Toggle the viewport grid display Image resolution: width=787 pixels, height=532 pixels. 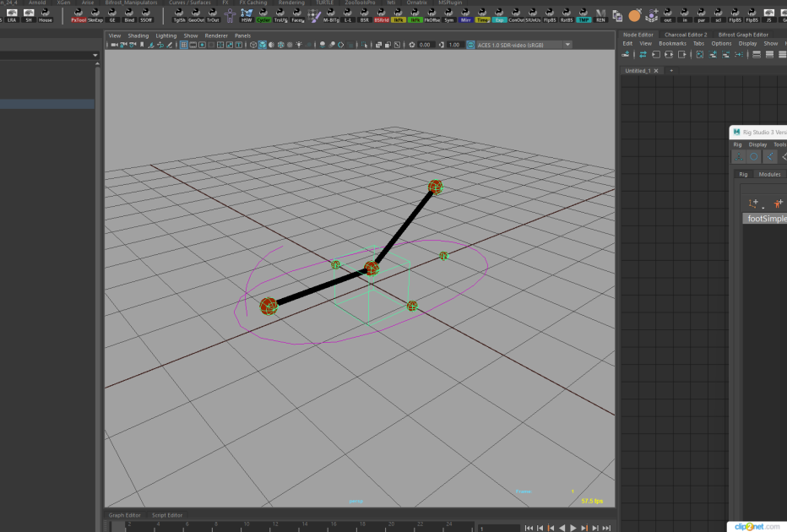(184, 45)
